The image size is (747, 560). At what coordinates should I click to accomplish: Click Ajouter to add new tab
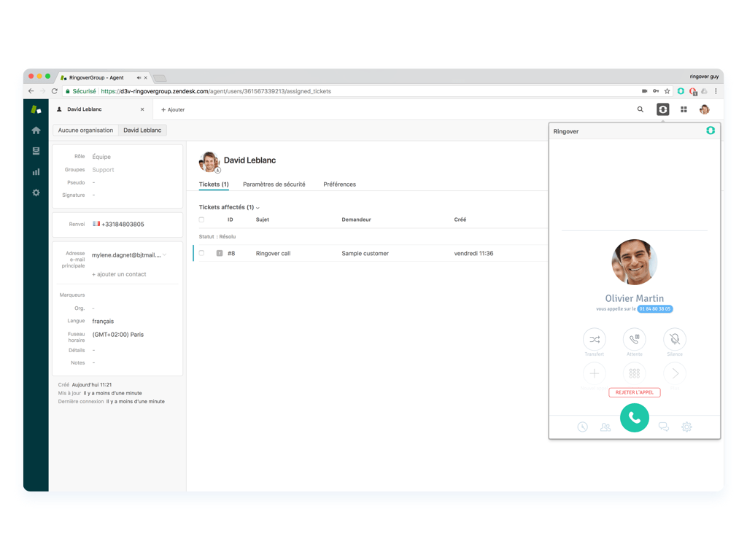click(173, 109)
